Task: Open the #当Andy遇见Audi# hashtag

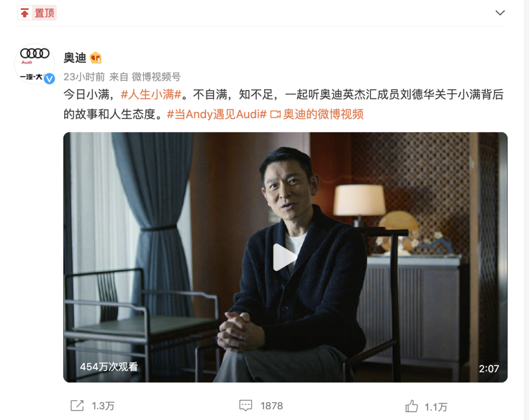Action: (216, 115)
